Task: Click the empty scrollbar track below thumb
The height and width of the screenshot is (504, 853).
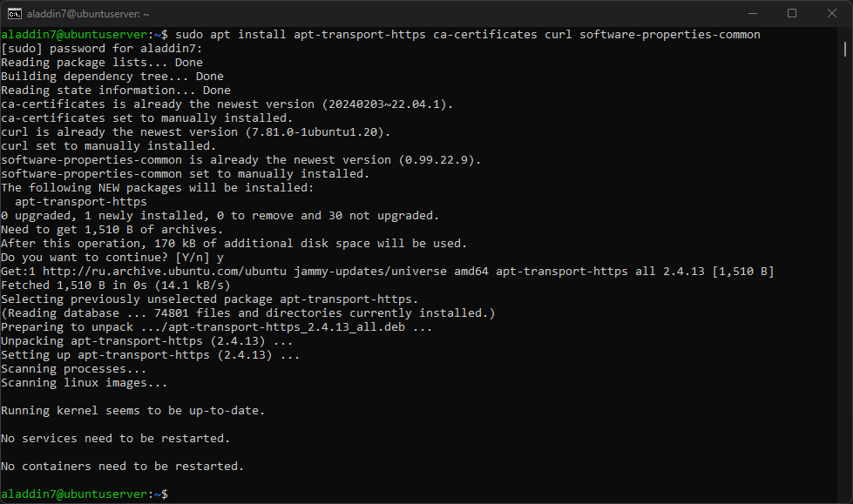Action: click(x=845, y=272)
